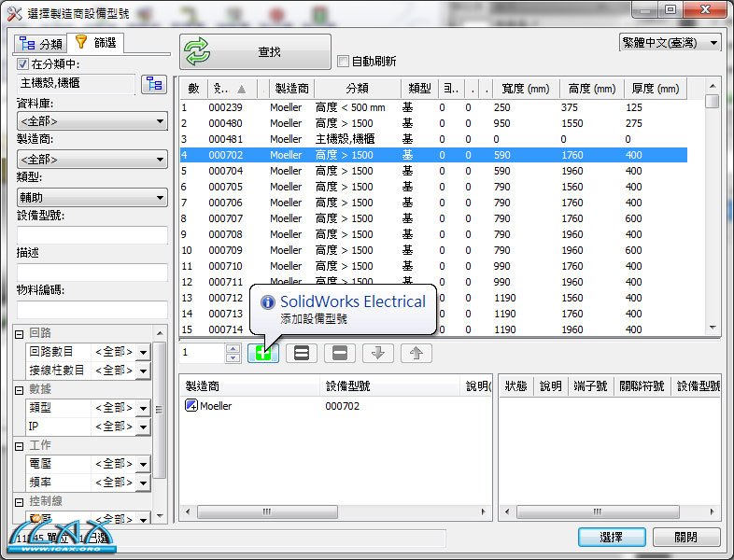Collapse the 工作 filter group
Viewport: 734px width, 560px height.
tap(20, 446)
